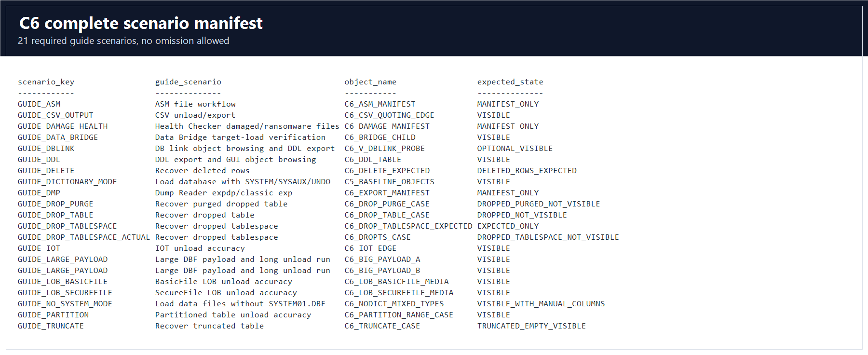Click the GUIDE_NO_SYSTEM_MODE scenario key

coord(65,304)
